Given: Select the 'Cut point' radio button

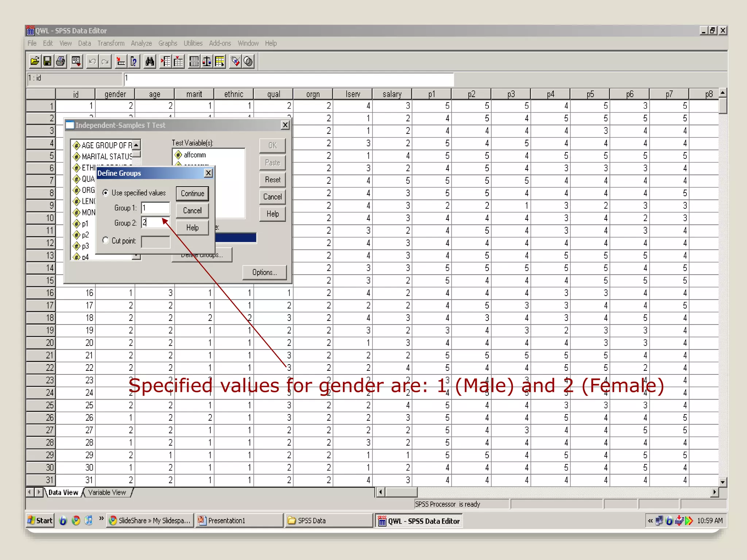Looking at the screenshot, I should [x=106, y=240].
